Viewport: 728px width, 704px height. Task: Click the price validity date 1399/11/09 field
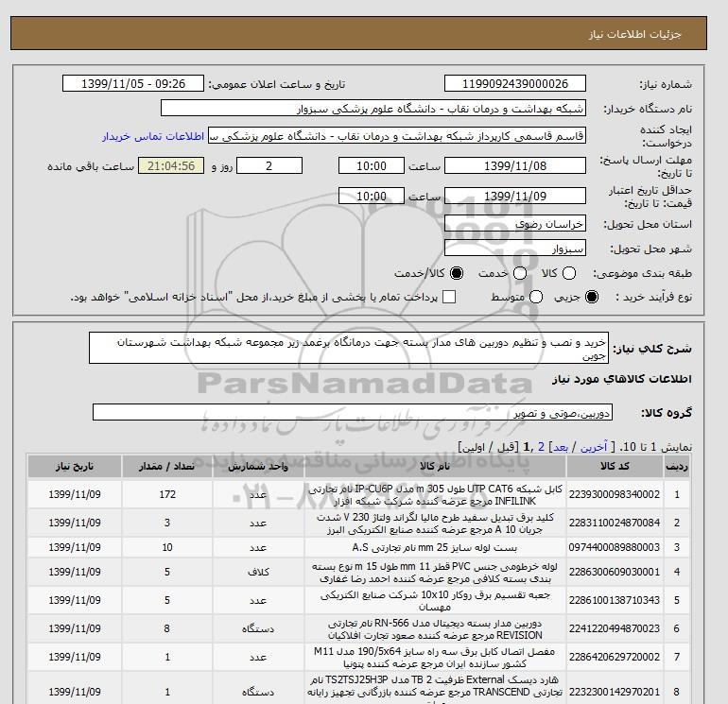515,196
